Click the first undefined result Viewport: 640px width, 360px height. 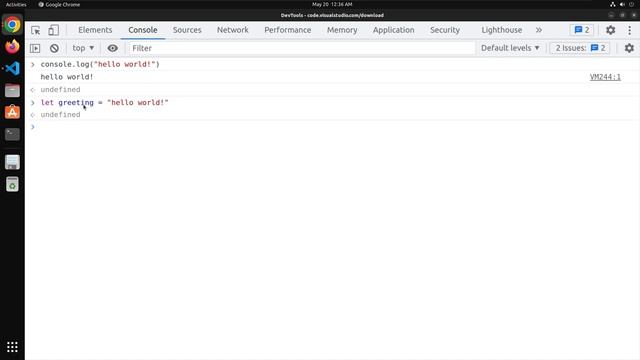click(x=60, y=89)
